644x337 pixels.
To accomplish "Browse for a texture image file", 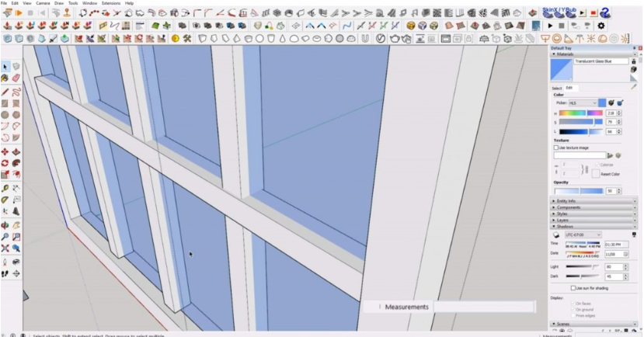I will (611, 155).
